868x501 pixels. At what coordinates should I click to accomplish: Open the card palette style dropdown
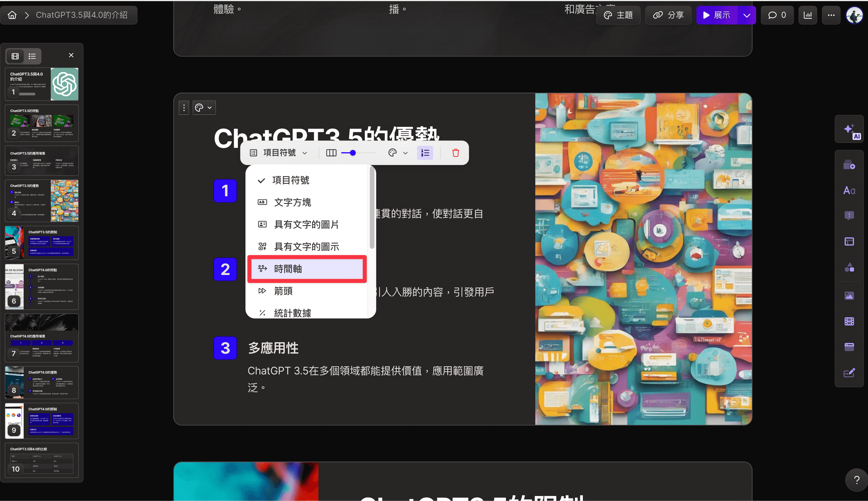point(204,108)
